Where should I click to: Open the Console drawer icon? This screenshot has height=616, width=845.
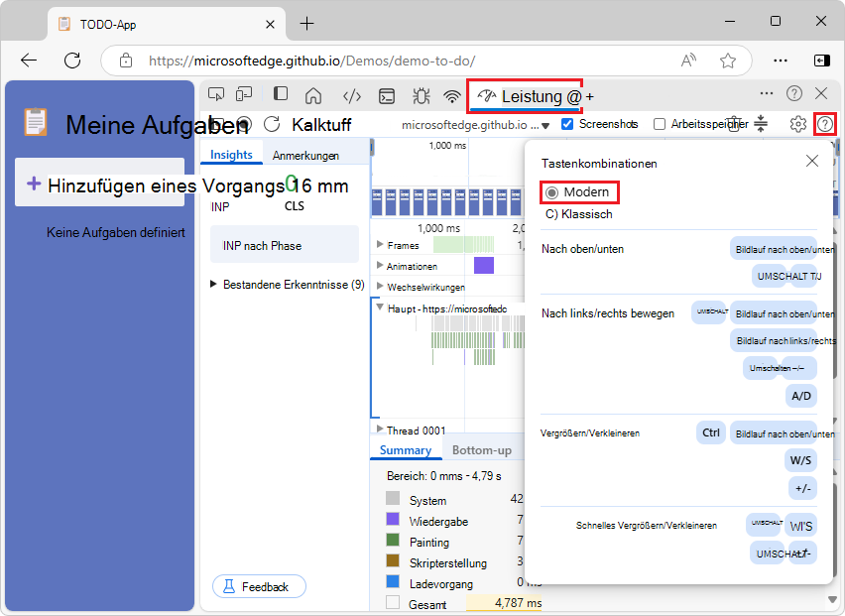coord(387,94)
